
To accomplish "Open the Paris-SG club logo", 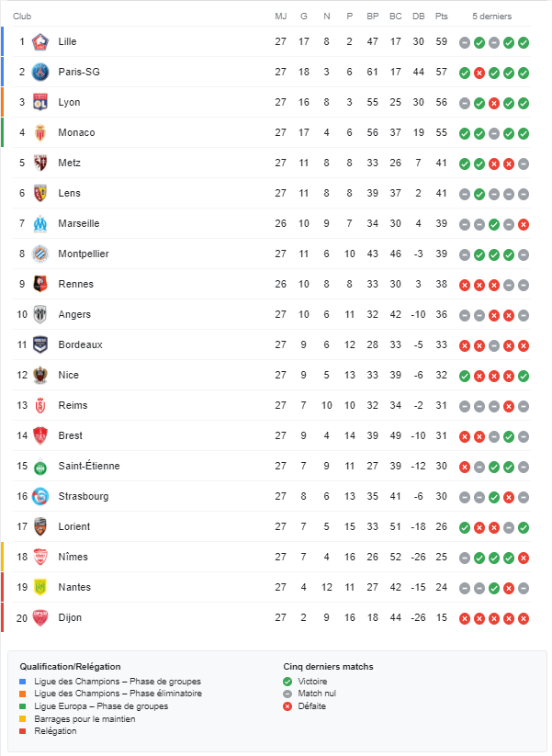I will 40,73.
